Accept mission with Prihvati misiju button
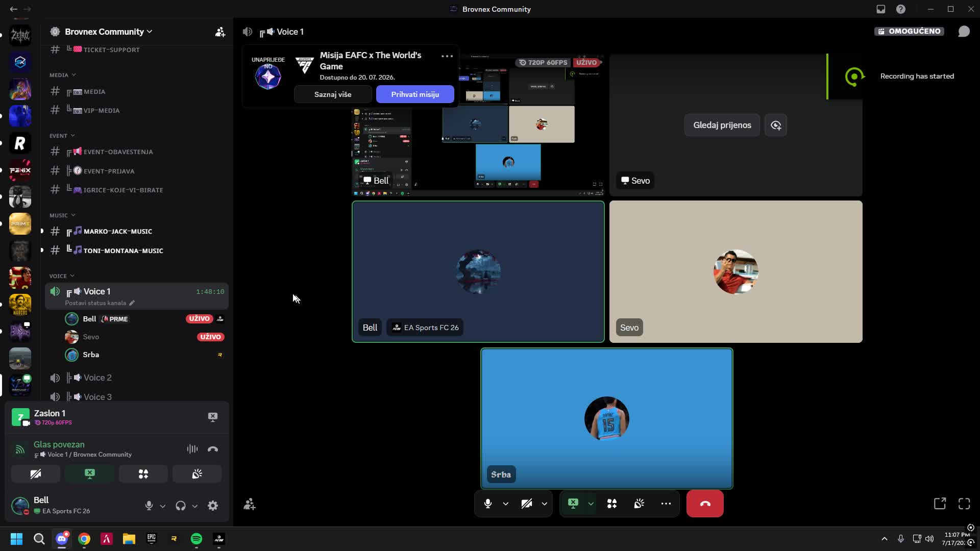 click(415, 94)
